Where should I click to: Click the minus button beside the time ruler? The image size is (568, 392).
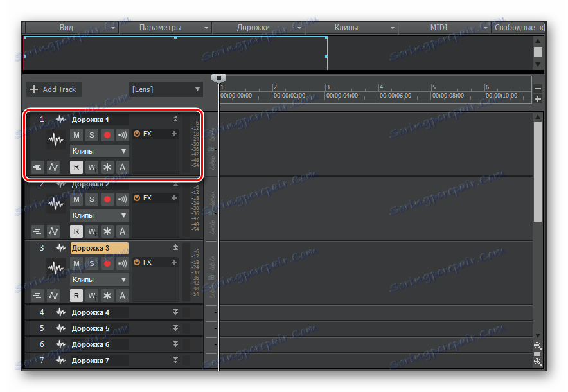538,89
